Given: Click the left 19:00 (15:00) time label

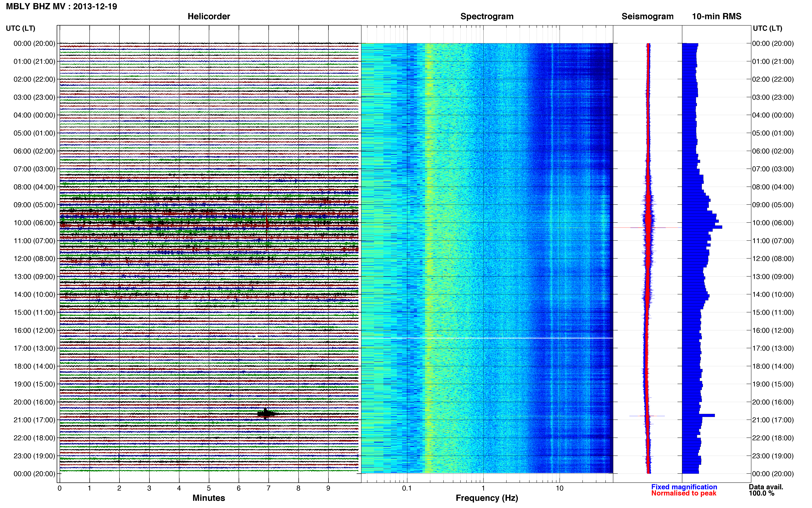Looking at the screenshot, I should pyautogui.click(x=34, y=384).
